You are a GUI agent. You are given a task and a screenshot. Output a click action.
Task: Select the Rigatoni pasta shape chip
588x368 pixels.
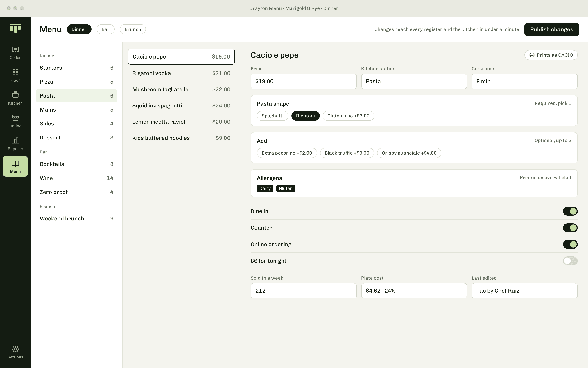point(305,116)
